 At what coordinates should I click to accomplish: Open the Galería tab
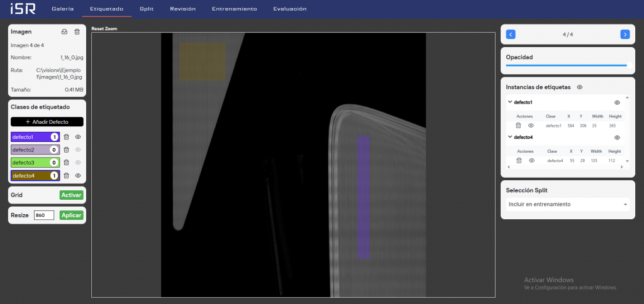[x=62, y=9]
